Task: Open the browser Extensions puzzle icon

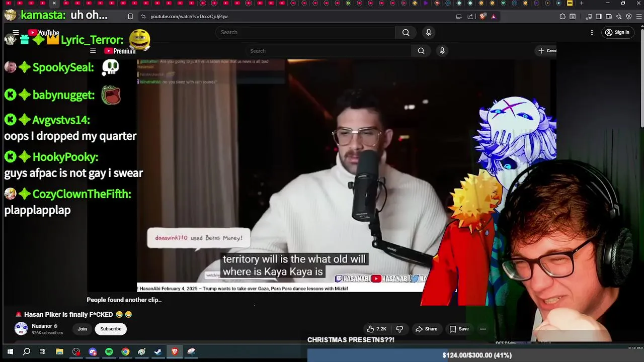Action: (x=562, y=17)
